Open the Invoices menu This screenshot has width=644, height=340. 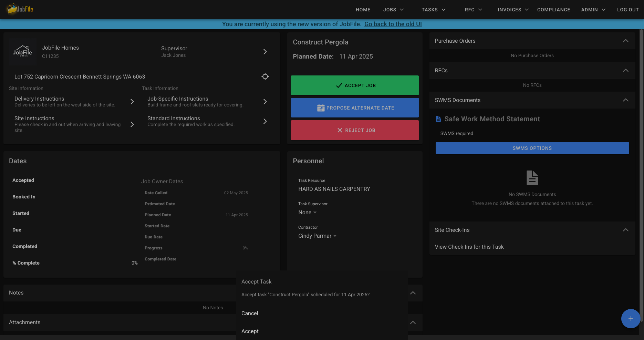tap(513, 10)
